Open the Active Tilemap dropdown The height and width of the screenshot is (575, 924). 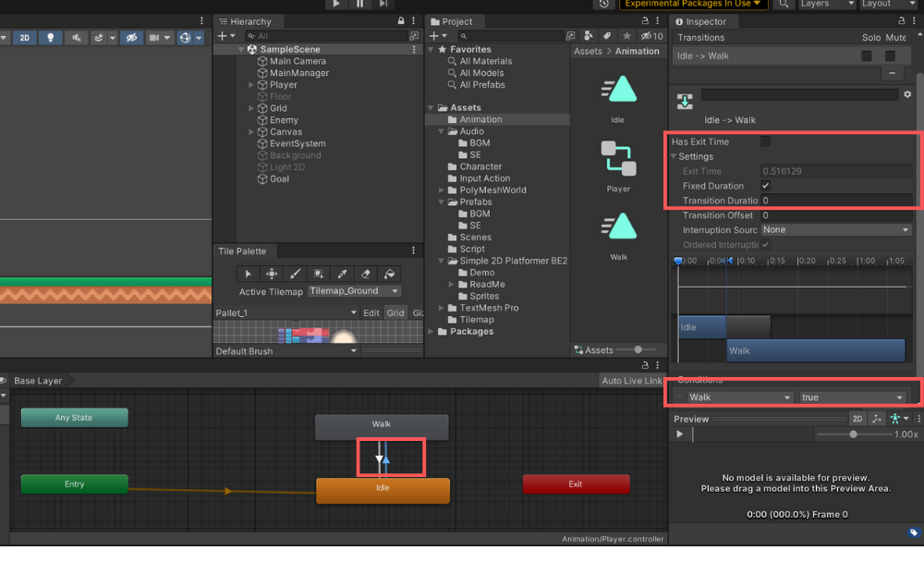click(x=355, y=291)
